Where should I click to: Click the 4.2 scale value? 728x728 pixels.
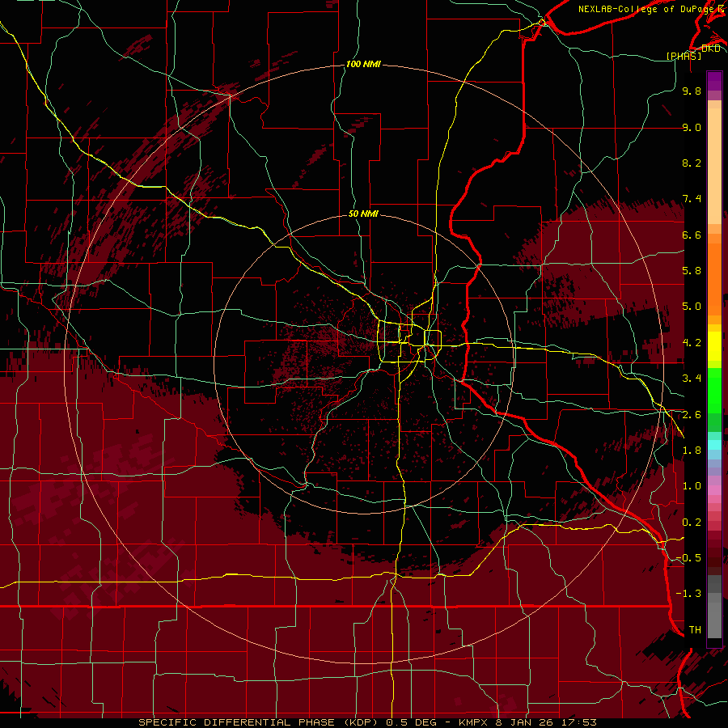(692, 343)
